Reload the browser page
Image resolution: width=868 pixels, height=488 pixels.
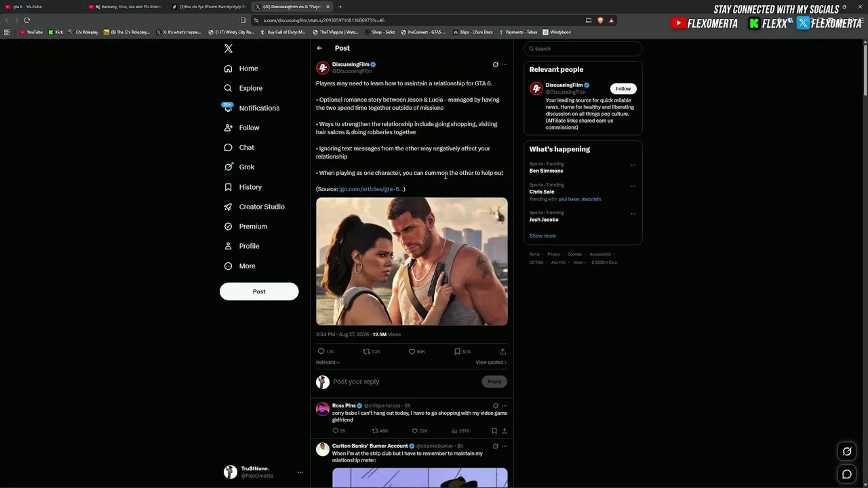[x=27, y=20]
